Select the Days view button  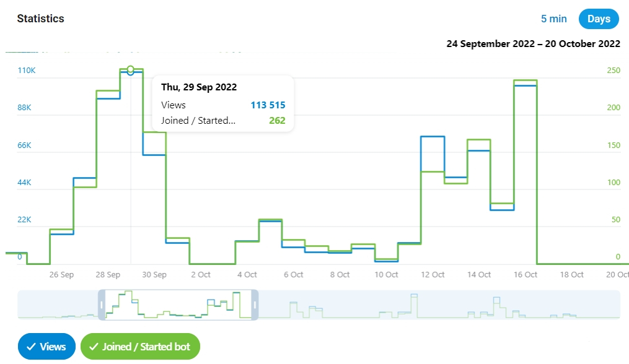tap(599, 19)
